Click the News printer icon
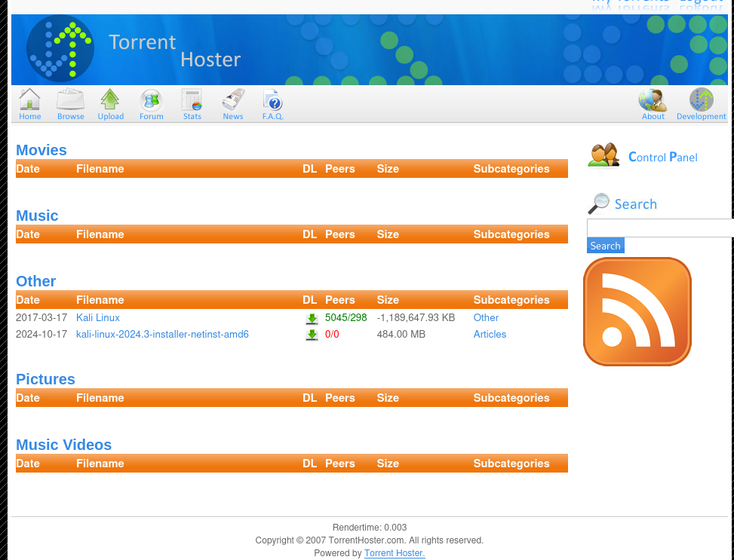 [x=232, y=99]
